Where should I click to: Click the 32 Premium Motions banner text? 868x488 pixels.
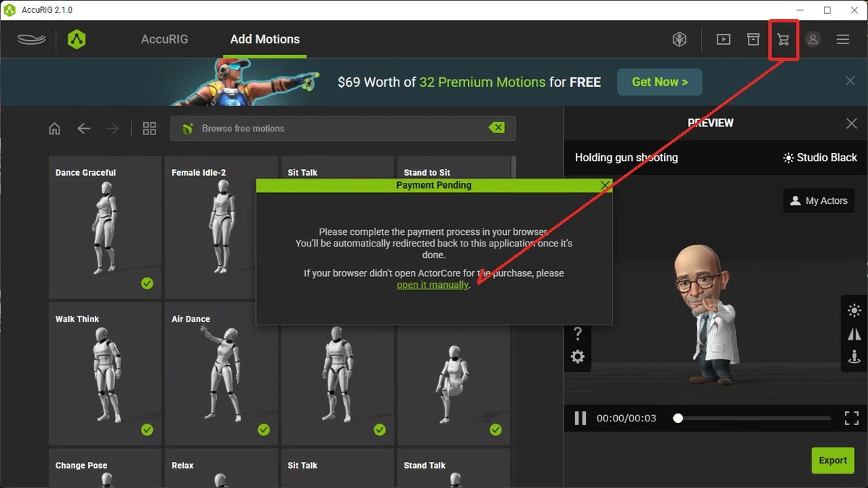click(x=482, y=82)
